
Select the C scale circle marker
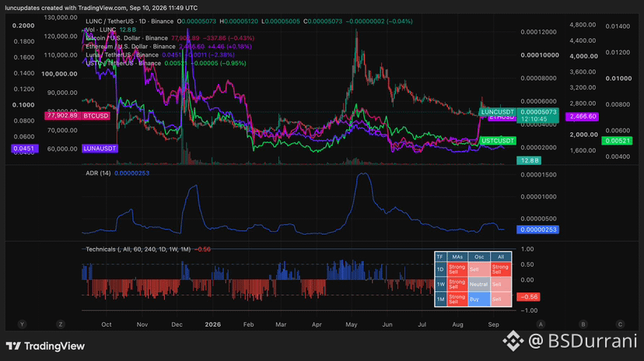click(620, 324)
